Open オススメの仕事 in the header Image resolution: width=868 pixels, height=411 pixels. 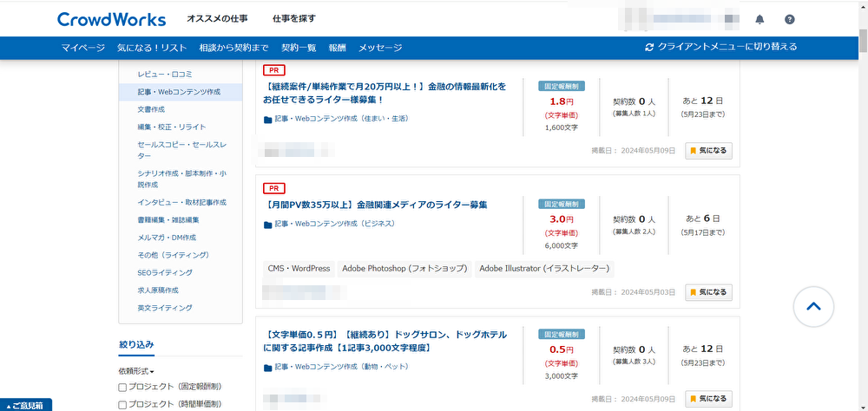(217, 19)
